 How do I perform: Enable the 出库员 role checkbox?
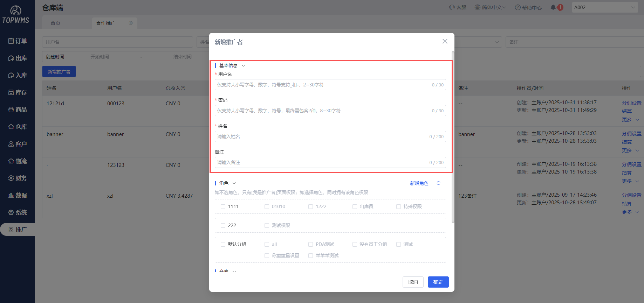tap(355, 207)
